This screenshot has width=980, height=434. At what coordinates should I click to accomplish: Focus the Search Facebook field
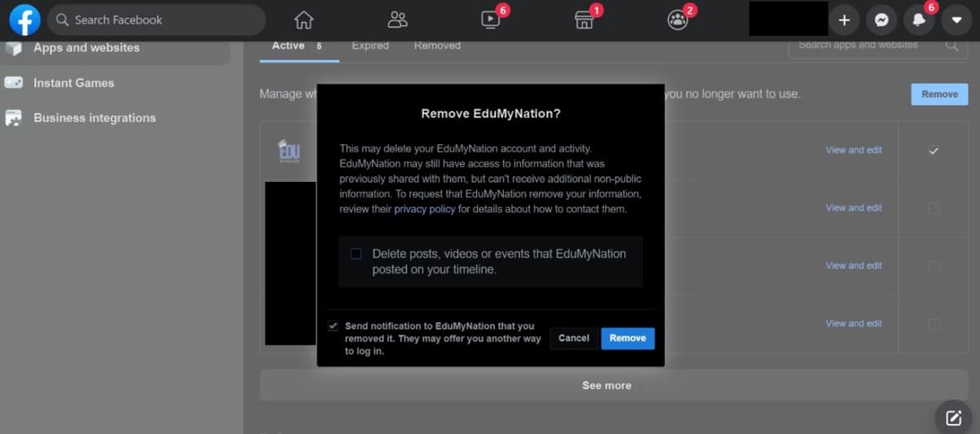pyautogui.click(x=156, y=20)
